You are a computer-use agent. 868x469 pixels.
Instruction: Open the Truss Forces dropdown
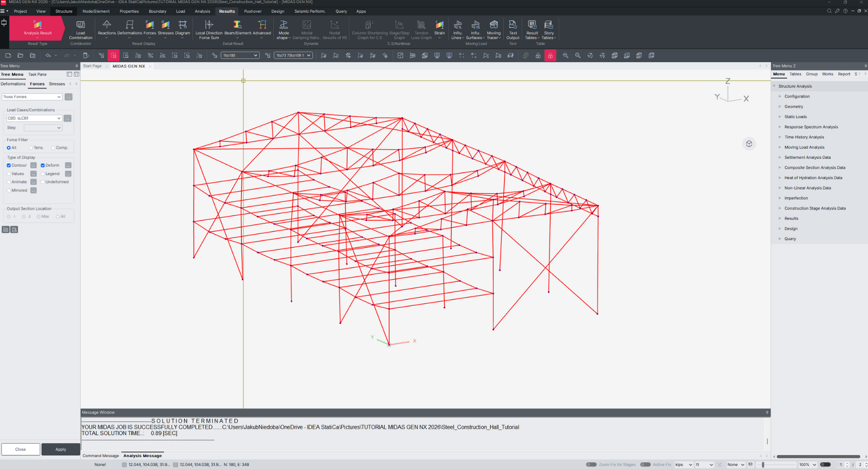click(32, 97)
